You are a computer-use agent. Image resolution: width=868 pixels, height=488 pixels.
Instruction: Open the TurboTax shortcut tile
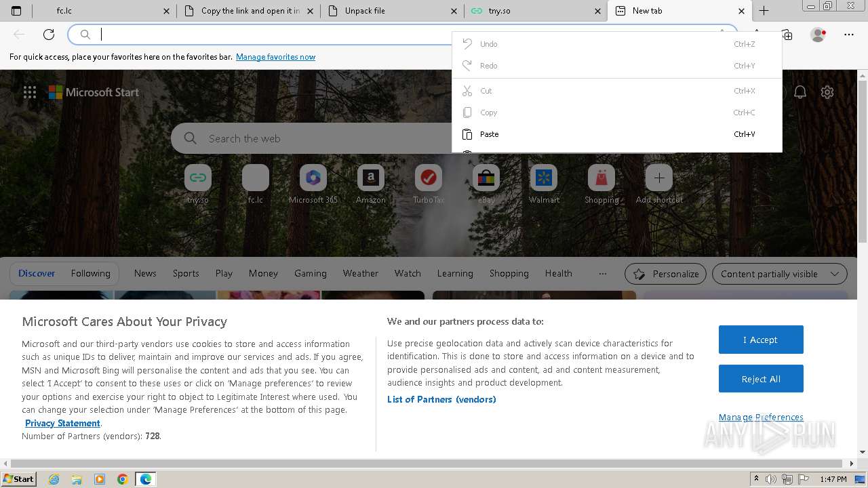(429, 184)
